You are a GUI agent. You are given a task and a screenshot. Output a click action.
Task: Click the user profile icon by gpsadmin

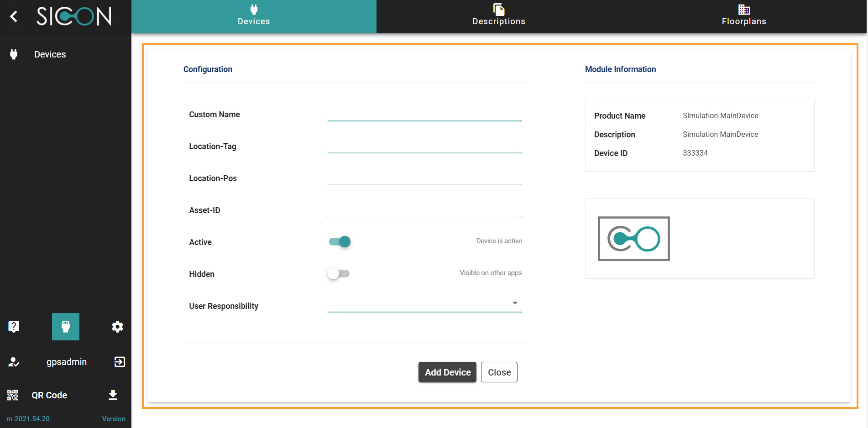[x=14, y=362]
